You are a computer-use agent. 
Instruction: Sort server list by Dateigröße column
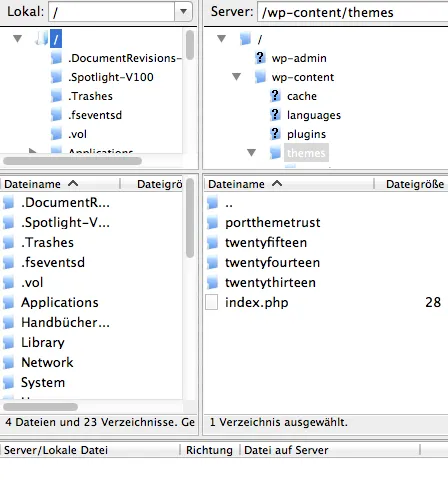tap(415, 184)
